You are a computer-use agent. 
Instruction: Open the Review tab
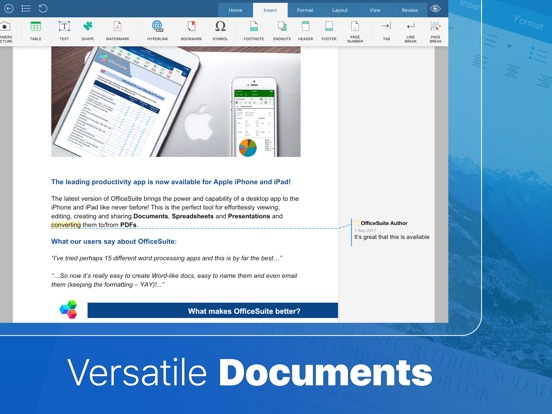410,10
